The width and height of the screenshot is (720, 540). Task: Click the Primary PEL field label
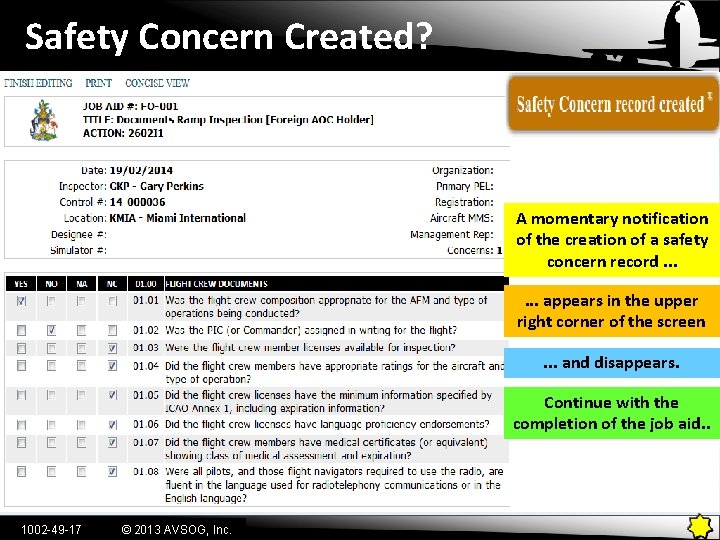pos(465,186)
